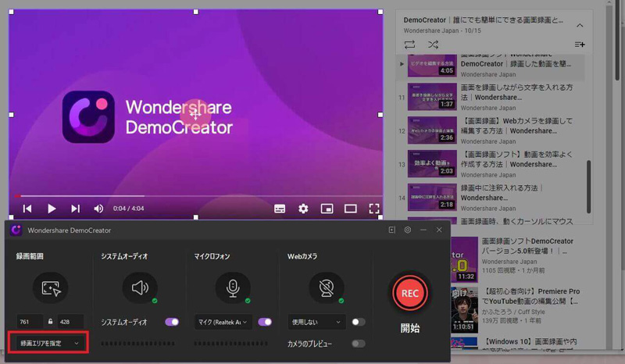Screen dimensions: 625x364
Task: Enable the カメラのプレビュー switch
Action: click(x=359, y=343)
